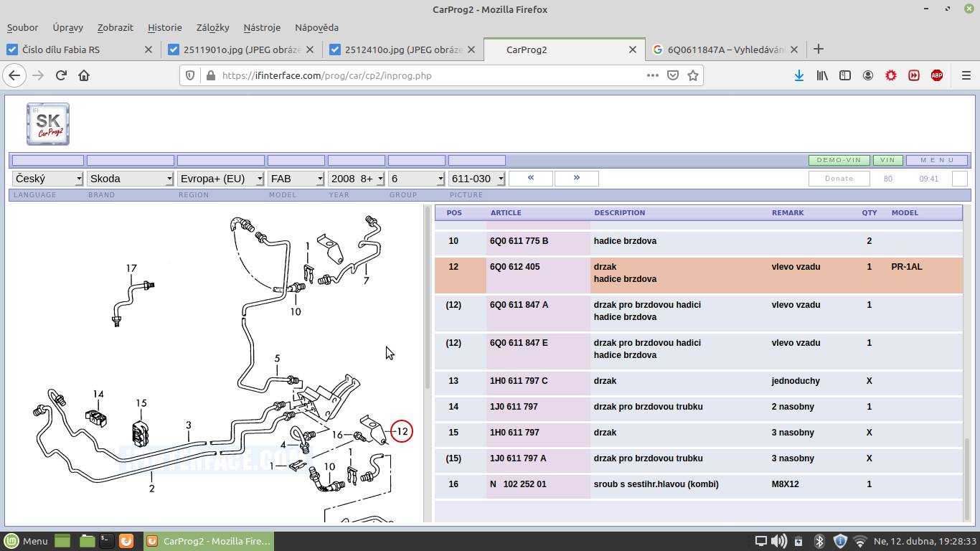Open the Zobrazit menu

coord(116,27)
